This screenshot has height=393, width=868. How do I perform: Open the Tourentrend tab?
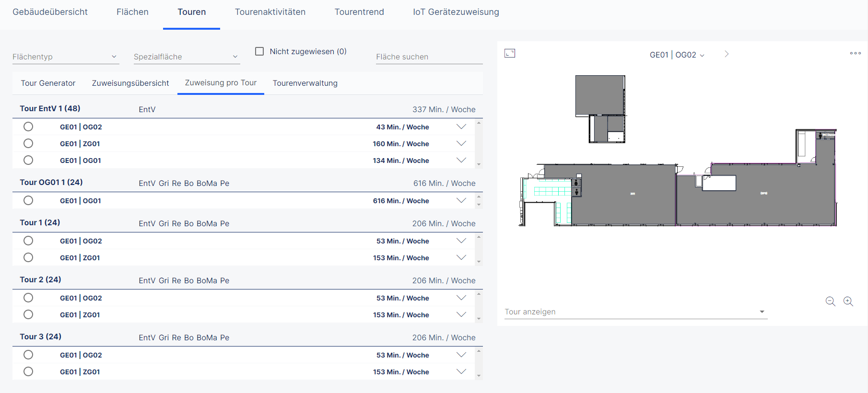[359, 12]
